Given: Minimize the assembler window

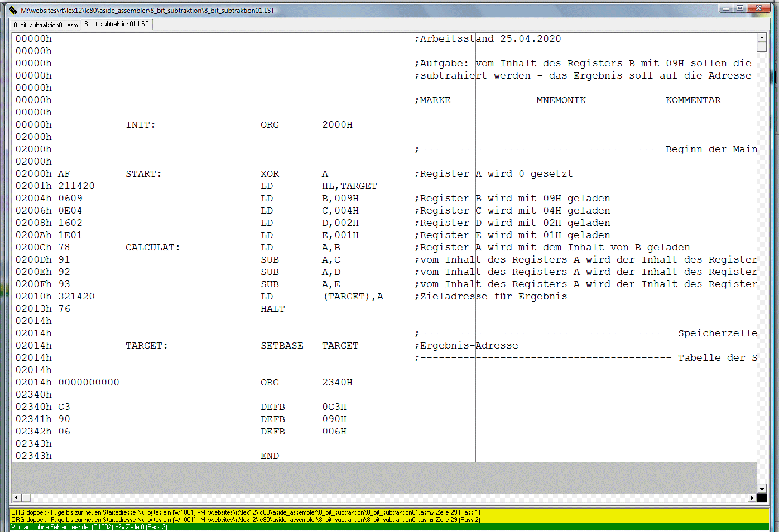Looking at the screenshot, I should [725, 8].
